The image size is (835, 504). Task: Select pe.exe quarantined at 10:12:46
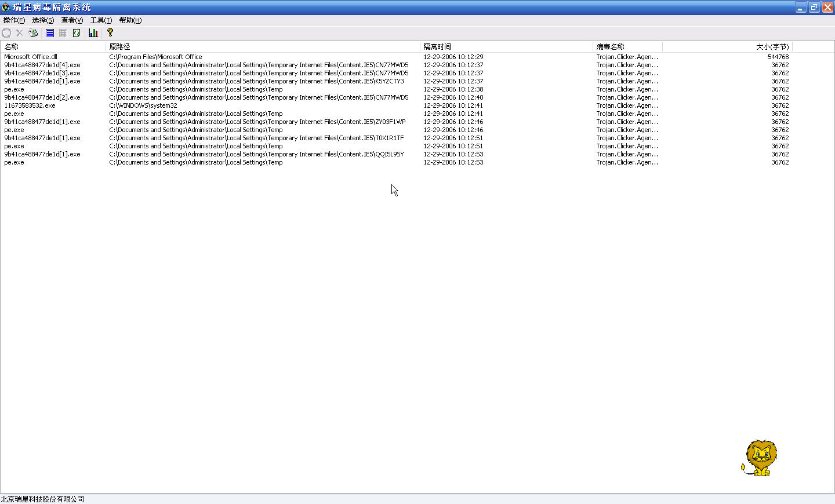click(14, 130)
